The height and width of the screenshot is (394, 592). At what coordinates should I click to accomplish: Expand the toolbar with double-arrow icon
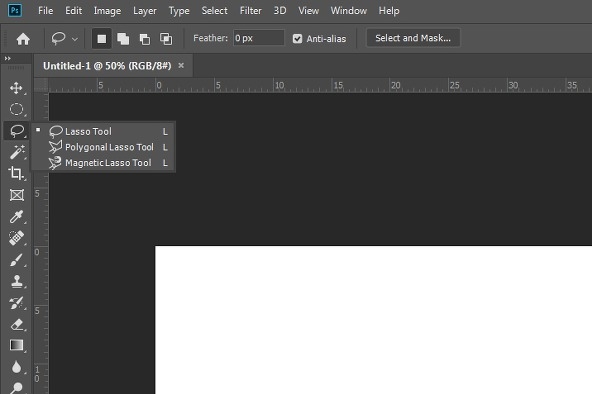[x=8, y=58]
